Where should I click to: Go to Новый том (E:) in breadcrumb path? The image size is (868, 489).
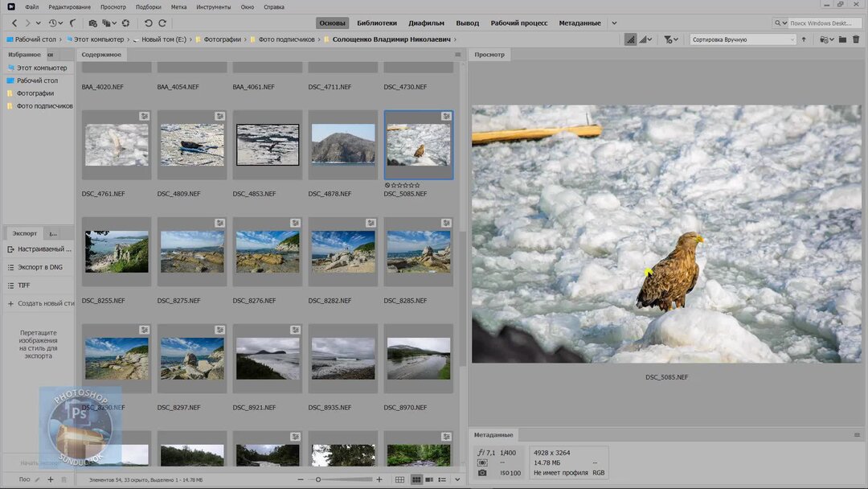click(x=164, y=39)
